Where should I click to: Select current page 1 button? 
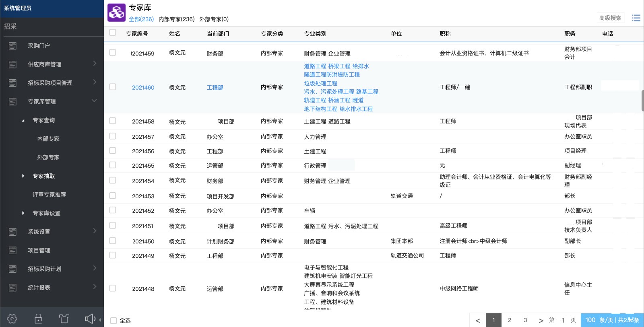click(493, 320)
